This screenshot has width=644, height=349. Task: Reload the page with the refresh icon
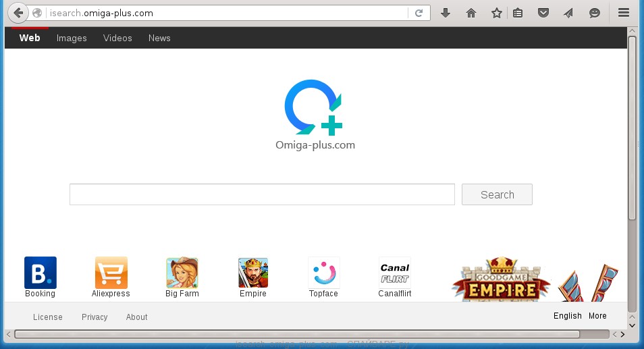(x=419, y=13)
